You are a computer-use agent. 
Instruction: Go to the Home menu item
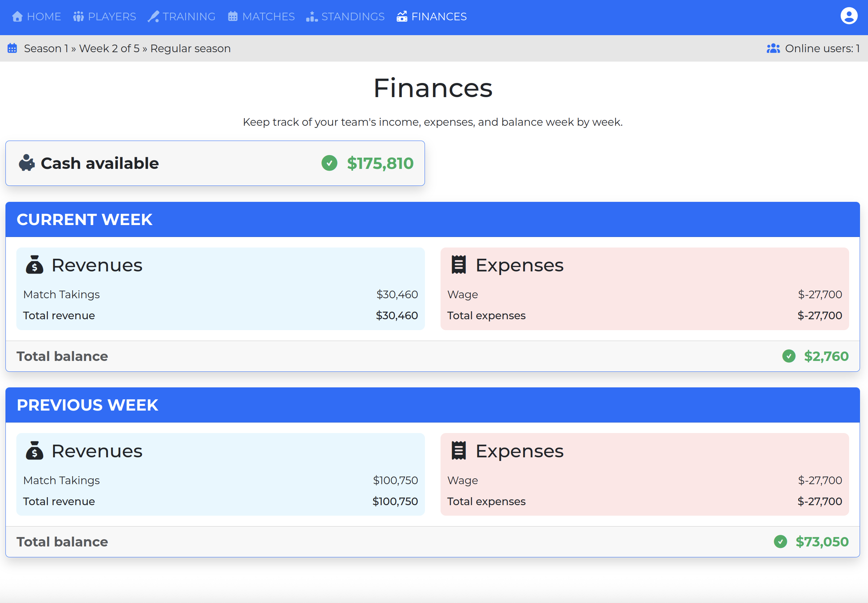37,17
